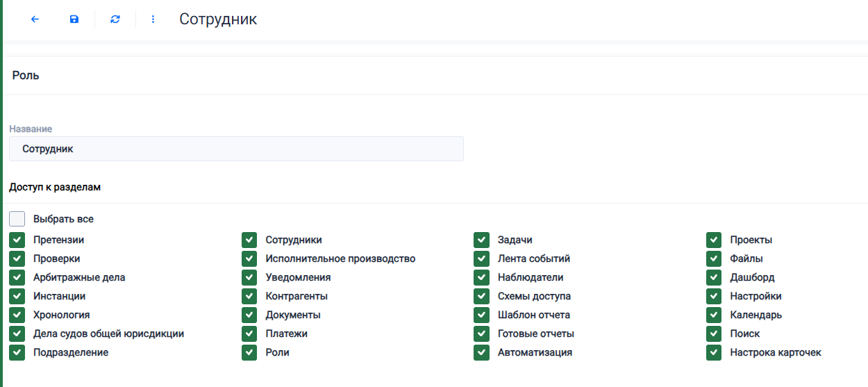This screenshot has width=868, height=387.
Task: Toggle the Арбитражные дела checkbox
Action: 17,277
